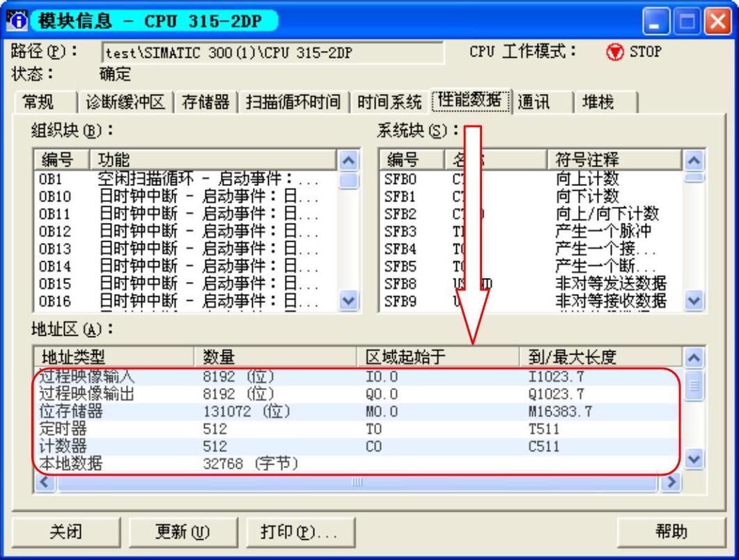Image resolution: width=739 pixels, height=560 pixels.
Task: Click down arrow of address area list scrollbar
Action: pos(694,458)
